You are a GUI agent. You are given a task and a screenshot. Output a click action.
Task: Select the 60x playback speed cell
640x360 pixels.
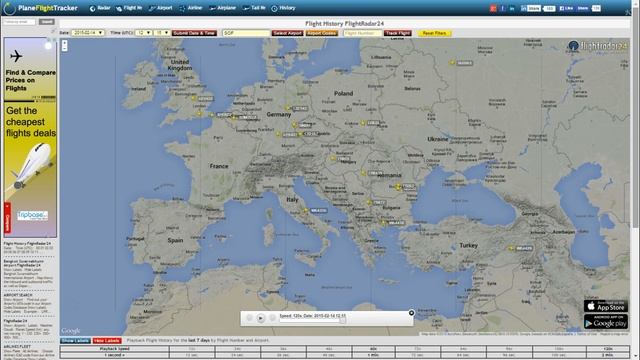(373, 349)
